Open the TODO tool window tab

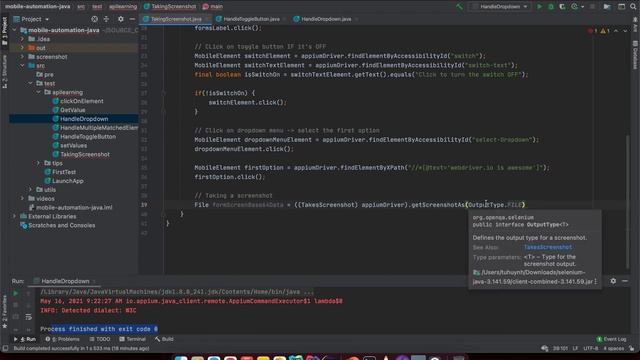click(x=100, y=339)
